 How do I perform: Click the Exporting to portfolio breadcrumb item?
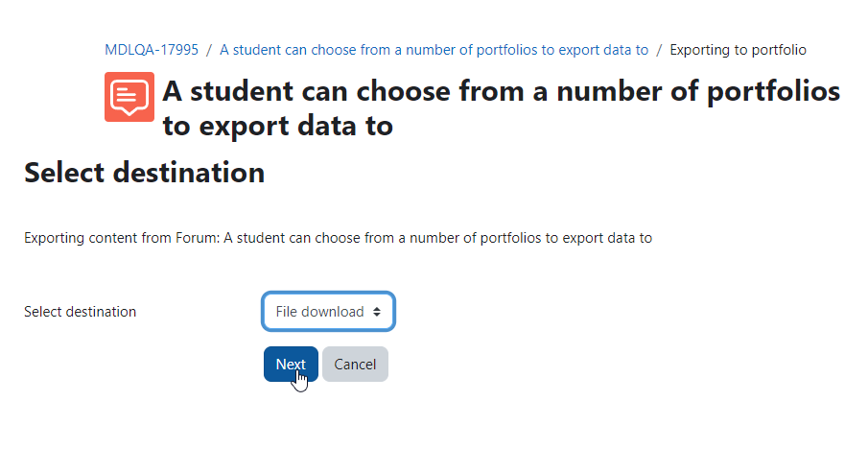(x=738, y=50)
